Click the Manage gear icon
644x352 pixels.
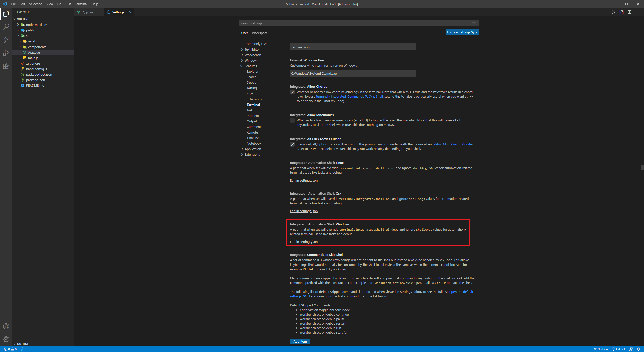[x=6, y=339]
